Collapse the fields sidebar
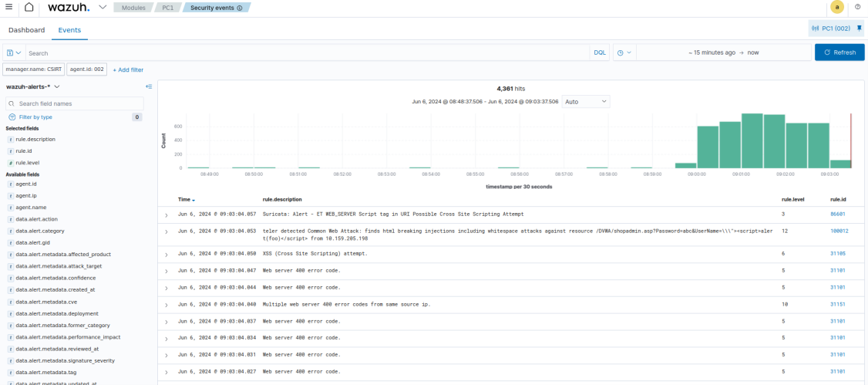The image size is (868, 385). coord(148,86)
